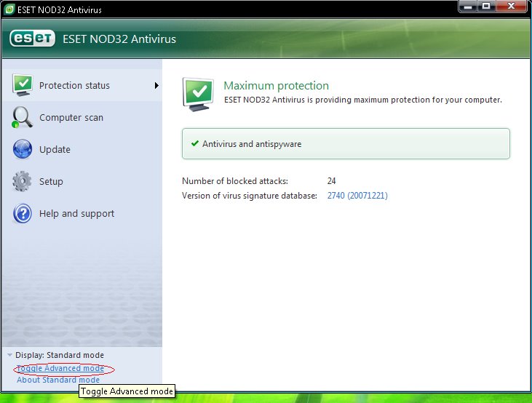Open the Setup section
Image resolution: width=532 pixels, height=403 pixels.
tap(82, 181)
